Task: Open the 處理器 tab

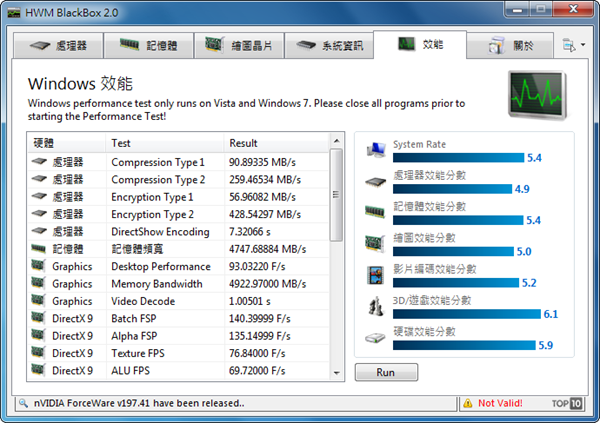Action: pyautogui.click(x=58, y=46)
